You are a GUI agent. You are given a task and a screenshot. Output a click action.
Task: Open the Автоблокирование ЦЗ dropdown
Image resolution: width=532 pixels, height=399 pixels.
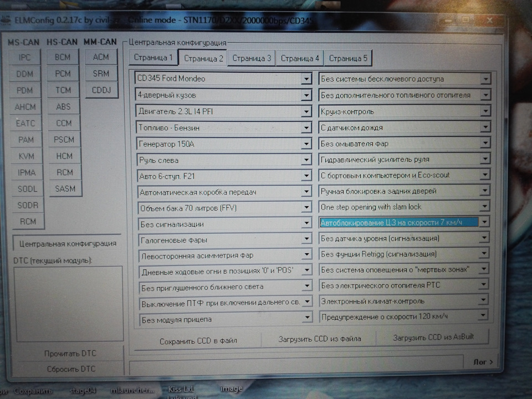(484, 222)
